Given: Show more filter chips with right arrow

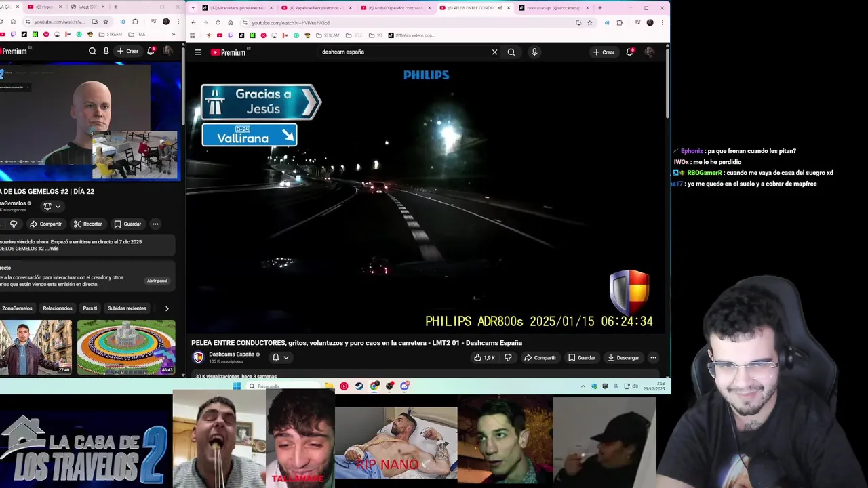Looking at the screenshot, I should point(167,308).
